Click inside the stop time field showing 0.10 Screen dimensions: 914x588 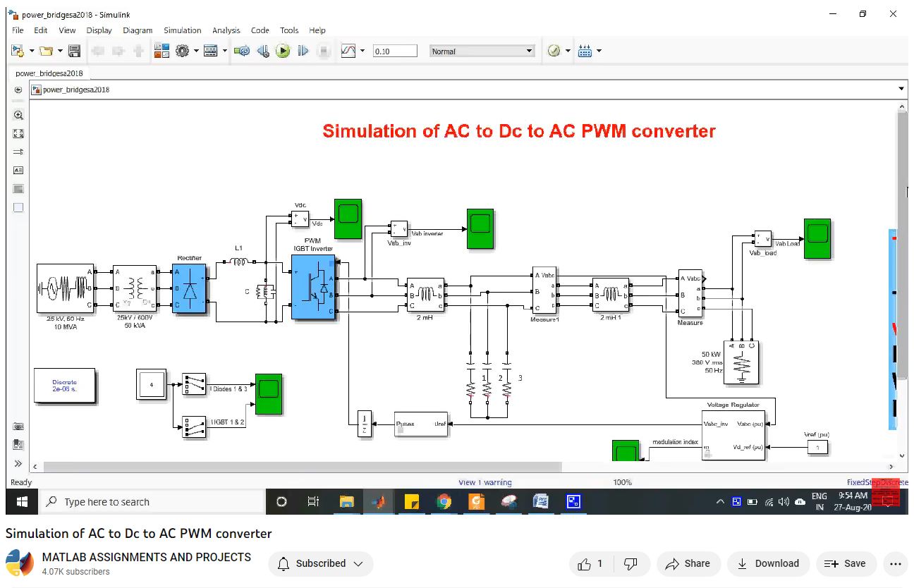coord(395,50)
